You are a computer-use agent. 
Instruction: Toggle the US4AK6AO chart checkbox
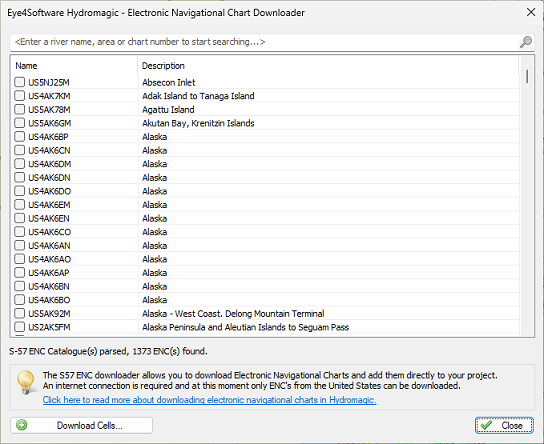pos(19,259)
